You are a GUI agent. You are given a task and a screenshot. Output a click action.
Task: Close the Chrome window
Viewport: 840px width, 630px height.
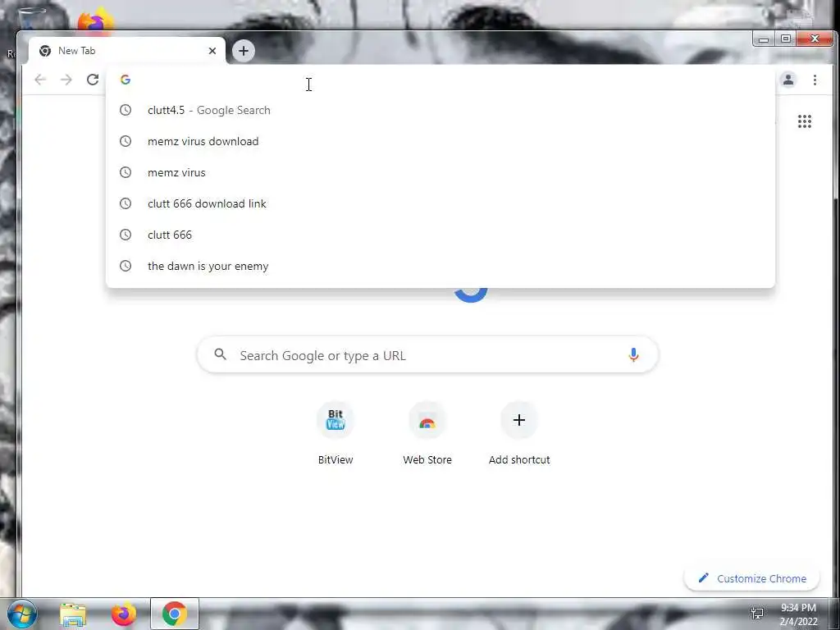tap(815, 39)
